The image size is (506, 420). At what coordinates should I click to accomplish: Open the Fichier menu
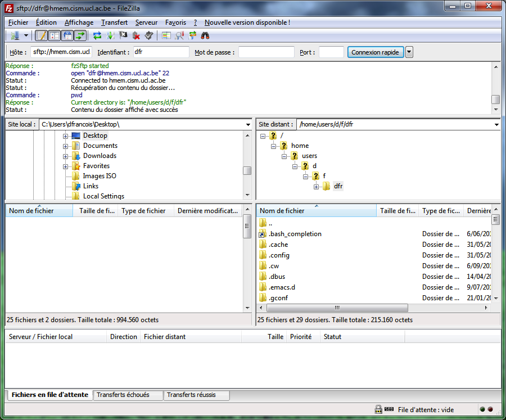tap(18, 22)
